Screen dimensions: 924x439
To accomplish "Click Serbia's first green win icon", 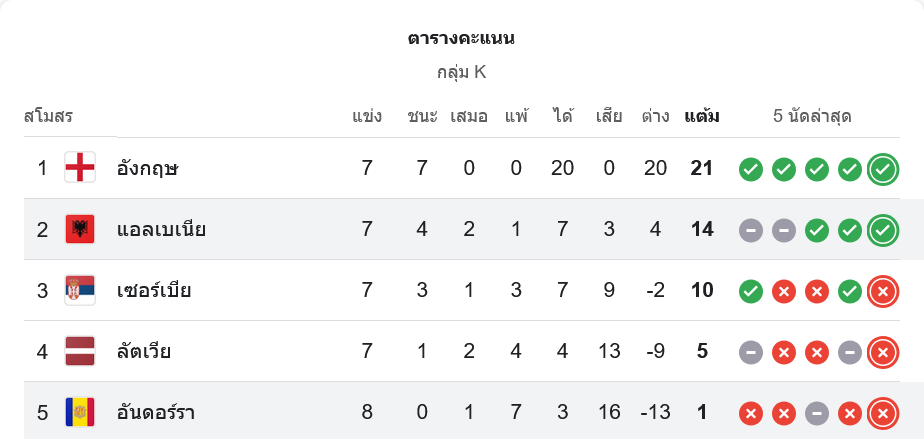I will 751,291.
